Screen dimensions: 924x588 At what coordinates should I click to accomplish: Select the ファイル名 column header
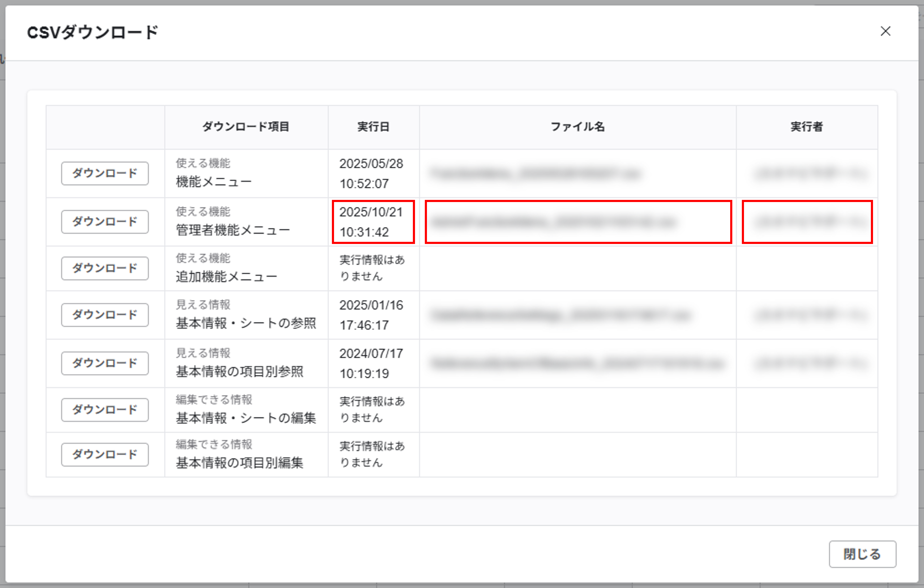pos(577,127)
